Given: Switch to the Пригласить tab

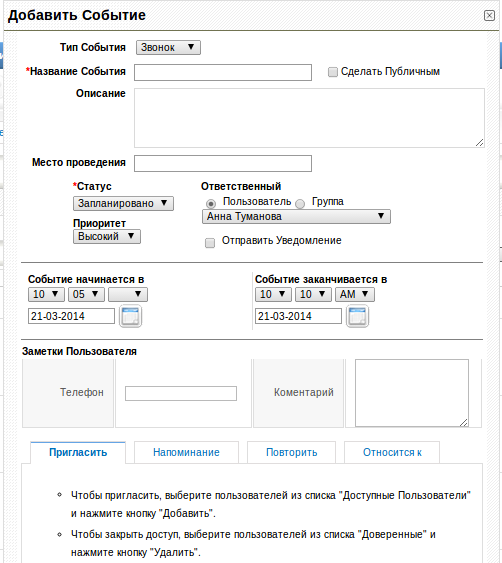Looking at the screenshot, I should click(78, 452).
